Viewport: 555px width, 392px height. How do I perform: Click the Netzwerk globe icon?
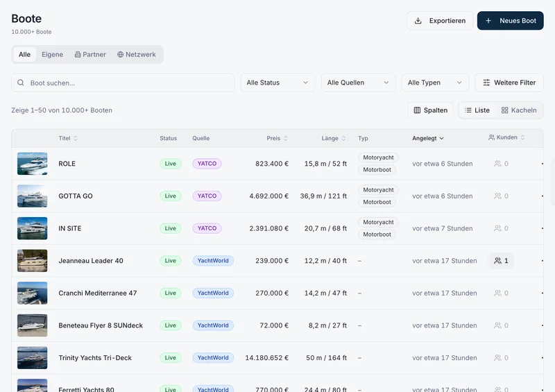pyautogui.click(x=120, y=55)
